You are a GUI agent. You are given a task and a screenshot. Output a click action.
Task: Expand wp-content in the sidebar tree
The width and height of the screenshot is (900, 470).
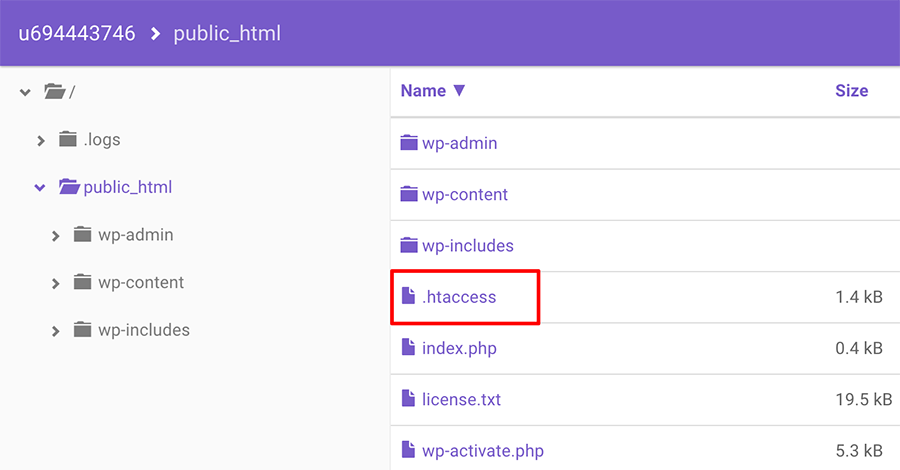[x=56, y=283]
